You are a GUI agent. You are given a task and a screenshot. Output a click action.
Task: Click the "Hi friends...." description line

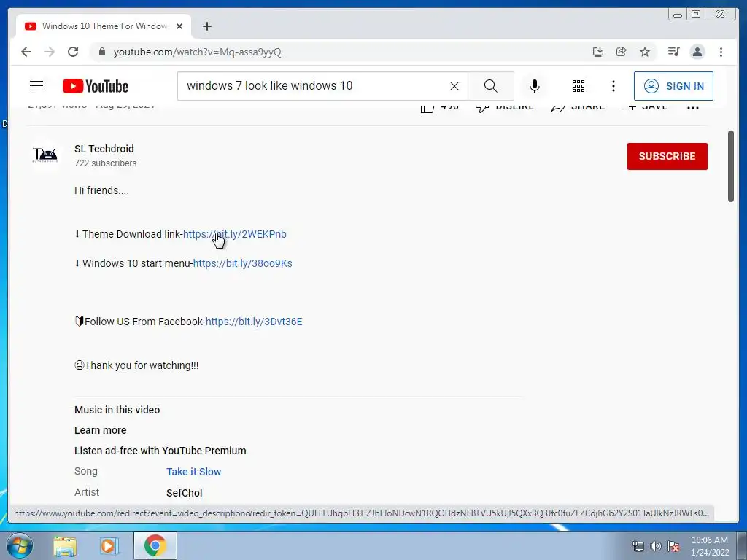tap(101, 190)
